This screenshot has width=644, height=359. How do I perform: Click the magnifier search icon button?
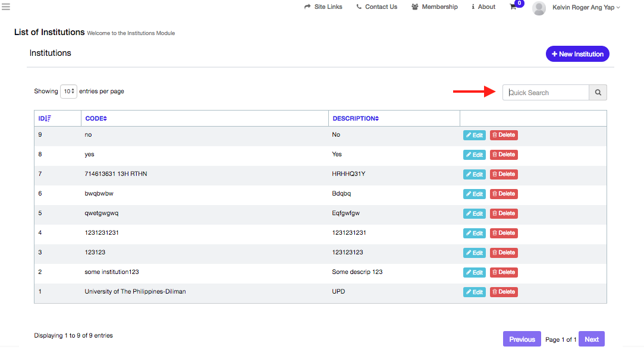coord(598,93)
